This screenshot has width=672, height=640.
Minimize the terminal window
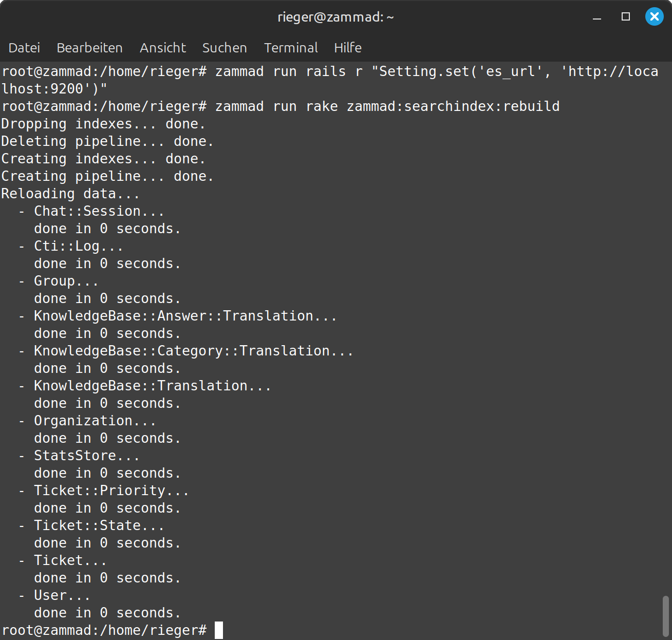[x=597, y=17]
